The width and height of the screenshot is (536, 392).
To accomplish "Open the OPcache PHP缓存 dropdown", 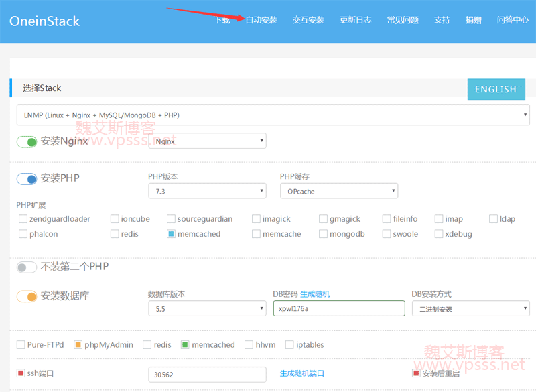I will 338,192.
